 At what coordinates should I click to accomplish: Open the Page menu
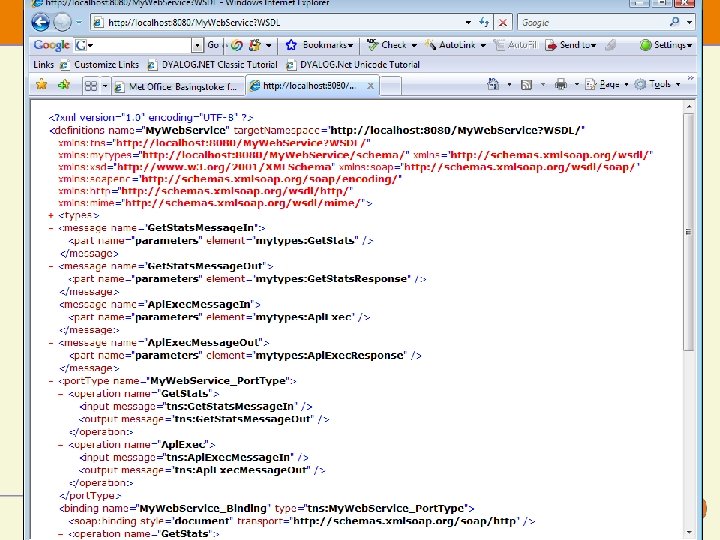[606, 84]
